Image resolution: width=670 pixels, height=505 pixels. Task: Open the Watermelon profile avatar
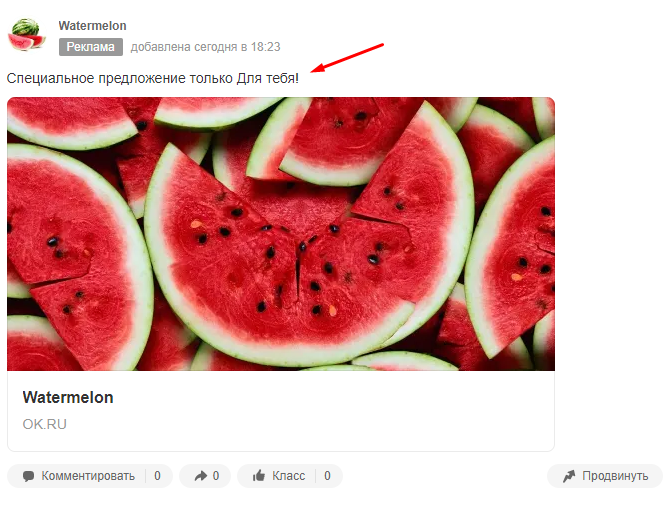click(x=26, y=35)
